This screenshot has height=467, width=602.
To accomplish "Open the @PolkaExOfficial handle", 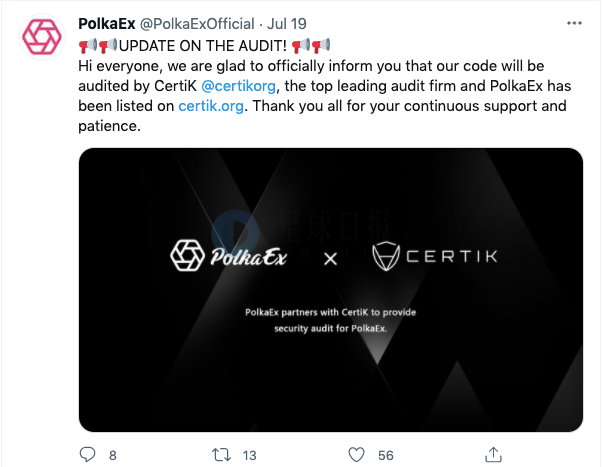I will click(197, 24).
